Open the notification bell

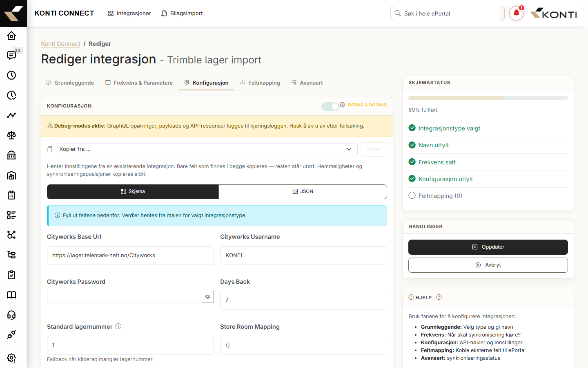click(x=516, y=13)
